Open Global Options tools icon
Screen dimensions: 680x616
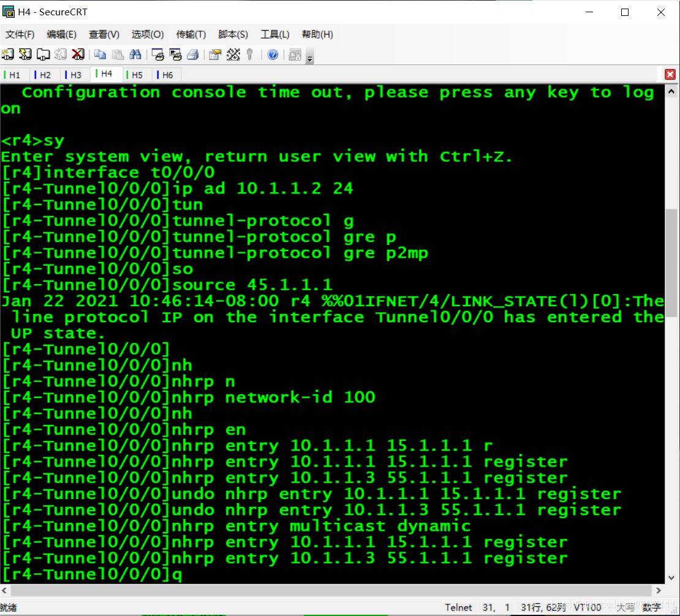coord(233,54)
